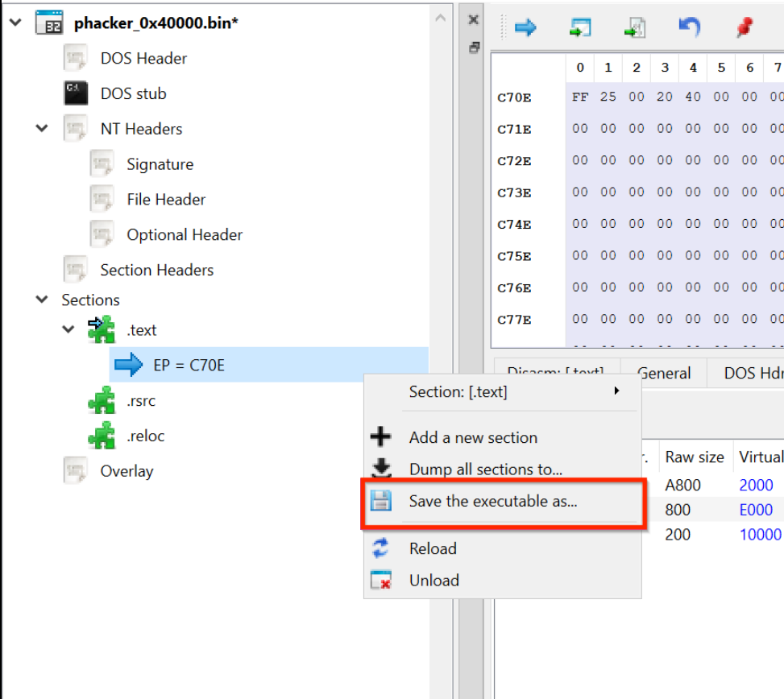Click the Unload window icon with red x
The height and width of the screenshot is (699, 784).
pyautogui.click(x=381, y=580)
